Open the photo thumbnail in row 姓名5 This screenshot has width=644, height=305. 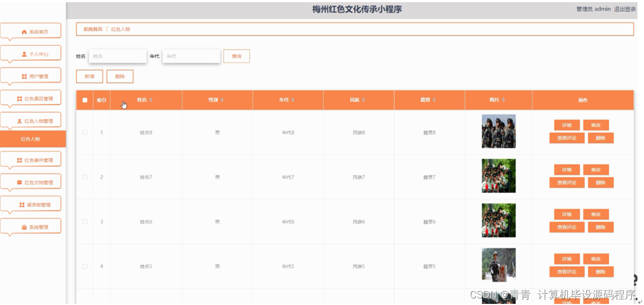pyautogui.click(x=499, y=265)
